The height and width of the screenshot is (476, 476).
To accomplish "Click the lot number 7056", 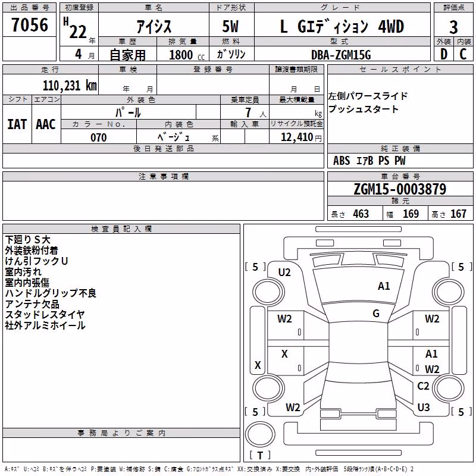I will click(x=30, y=25).
